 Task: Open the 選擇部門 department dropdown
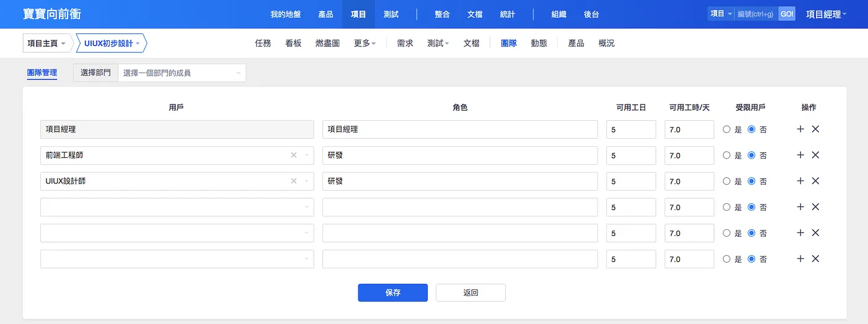tap(182, 73)
